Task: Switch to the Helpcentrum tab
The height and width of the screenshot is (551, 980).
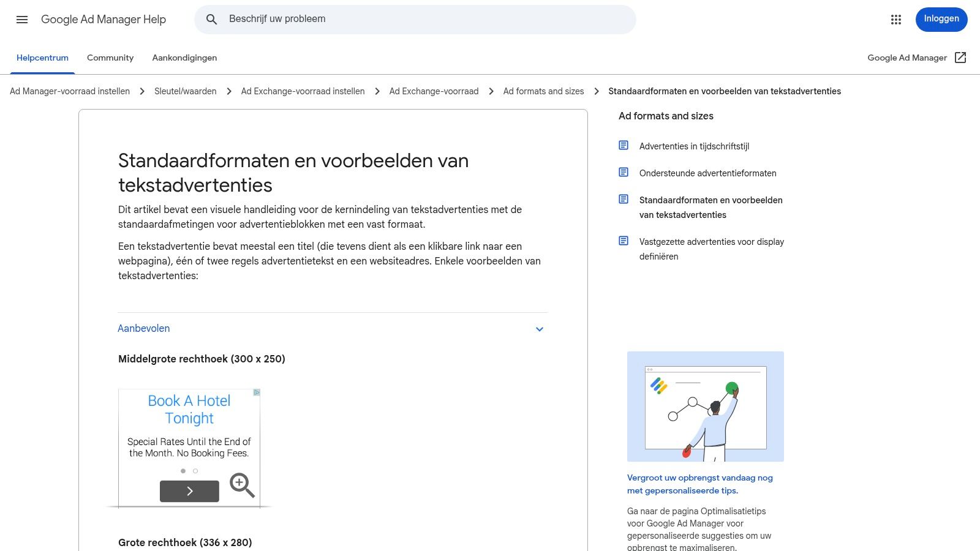Action: (x=42, y=58)
